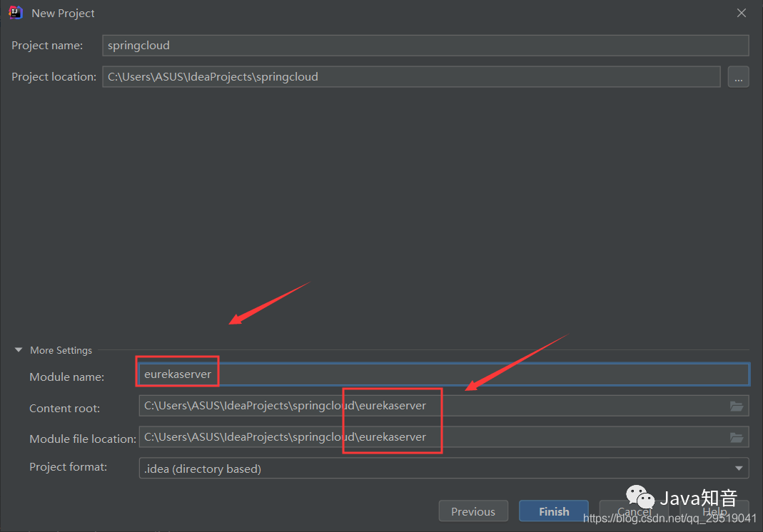This screenshot has height=532, width=763.
Task: Click the Project name label
Action: 47,46
